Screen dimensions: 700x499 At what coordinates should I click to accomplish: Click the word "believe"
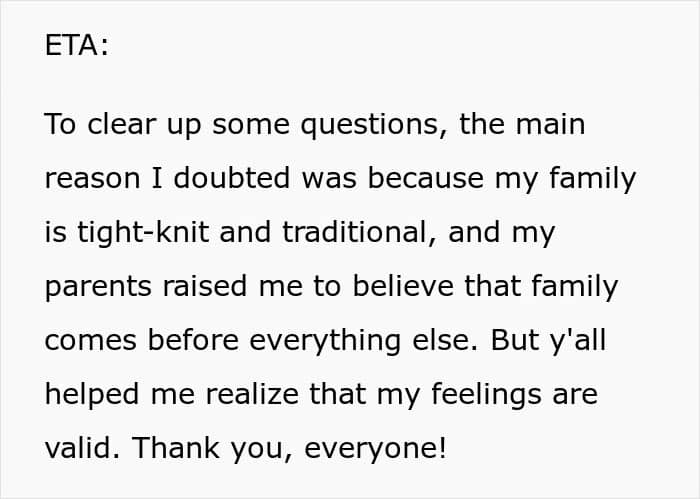pos(403,286)
